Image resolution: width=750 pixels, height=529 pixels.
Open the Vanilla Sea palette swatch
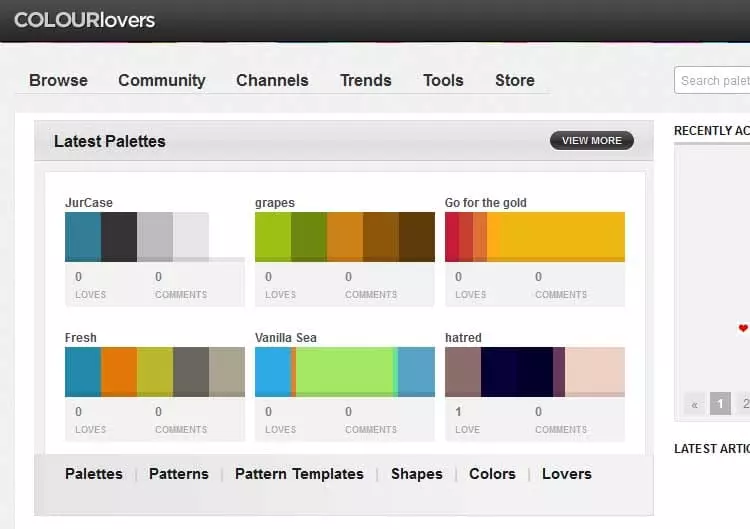[344, 371]
